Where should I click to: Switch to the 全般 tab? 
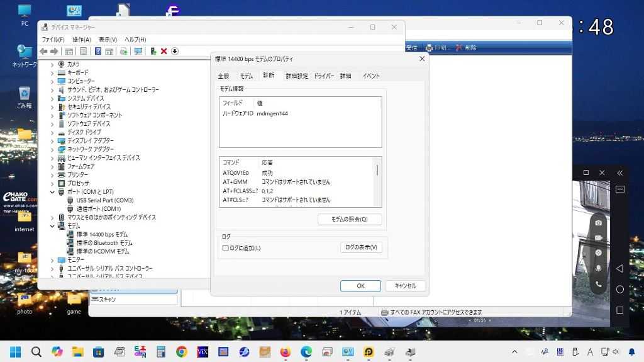coord(223,76)
